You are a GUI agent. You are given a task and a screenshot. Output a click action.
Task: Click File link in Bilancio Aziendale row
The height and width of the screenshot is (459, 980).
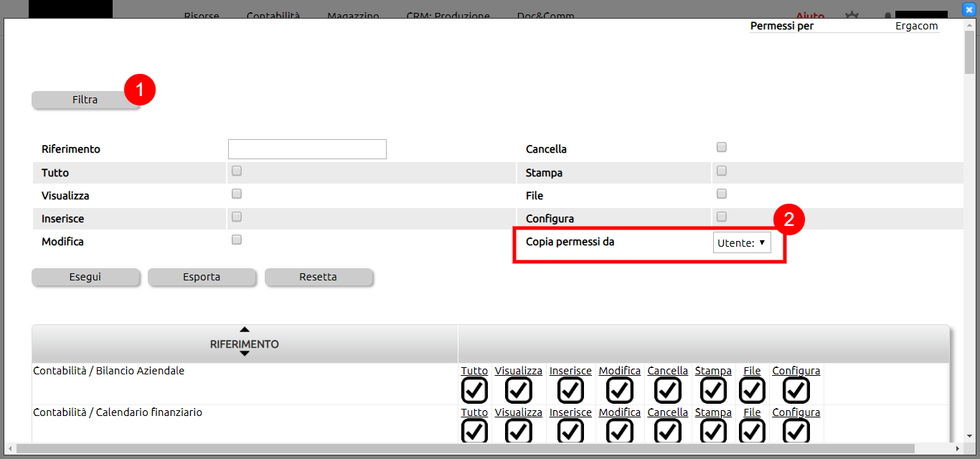coord(752,371)
